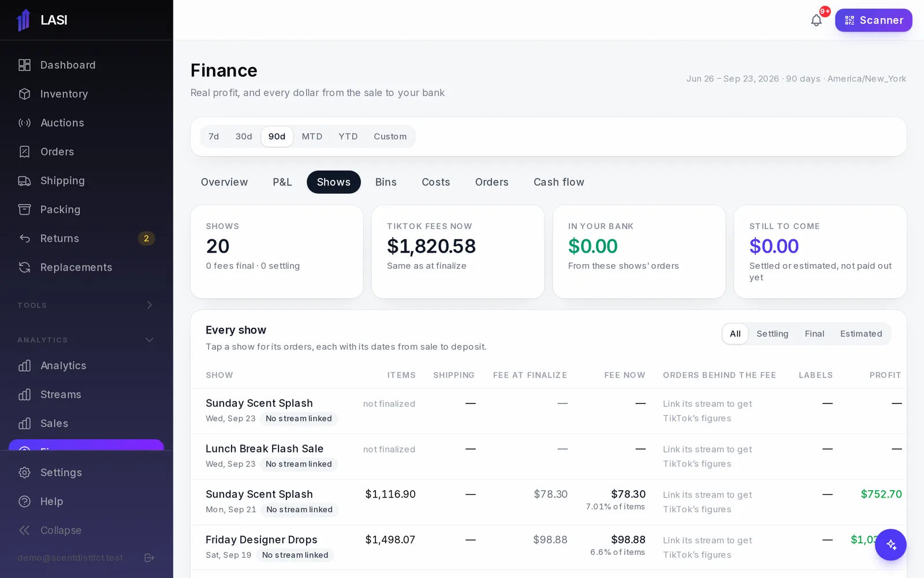Click the sign out icon beside email
924x578 pixels.
(x=149, y=558)
